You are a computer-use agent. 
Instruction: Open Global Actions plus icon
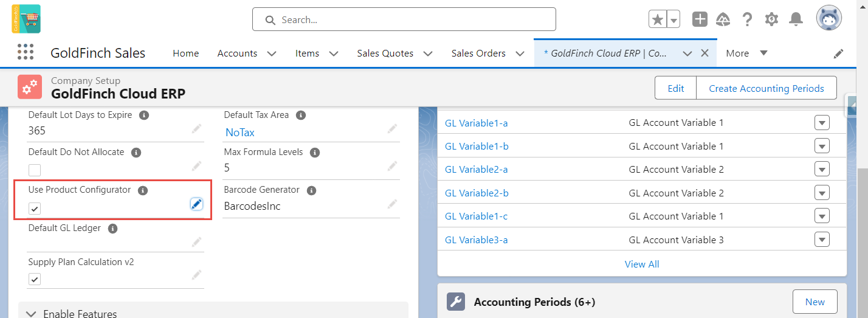(700, 19)
